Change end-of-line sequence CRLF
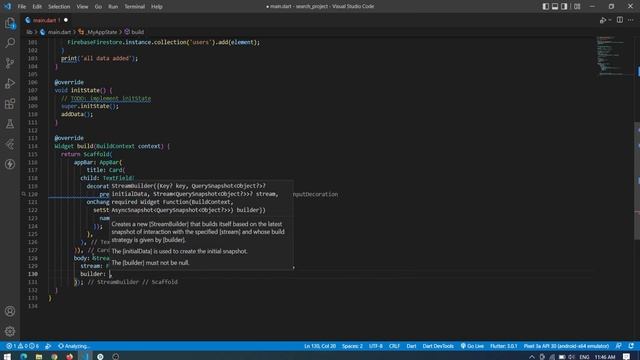 [x=394, y=346]
